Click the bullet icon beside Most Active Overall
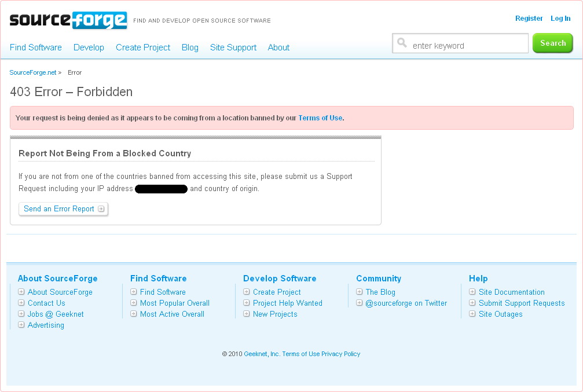 pyautogui.click(x=134, y=314)
